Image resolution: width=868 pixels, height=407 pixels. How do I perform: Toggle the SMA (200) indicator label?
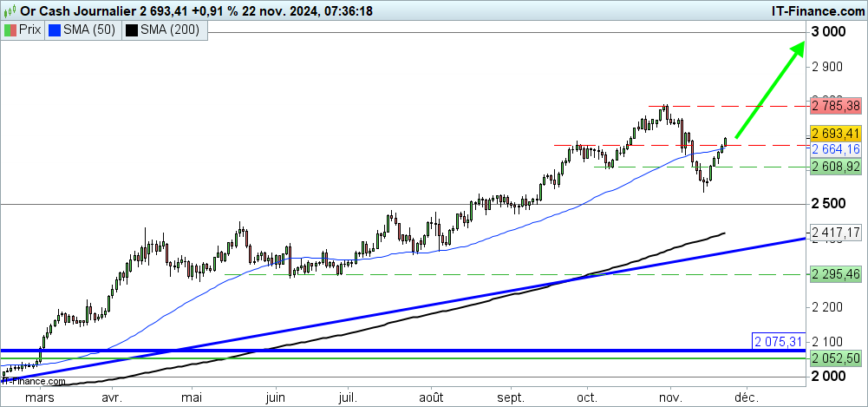coord(169,30)
